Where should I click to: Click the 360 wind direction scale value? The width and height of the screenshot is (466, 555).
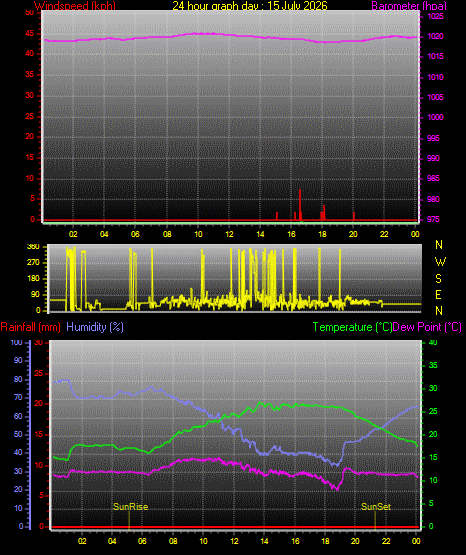(33, 247)
